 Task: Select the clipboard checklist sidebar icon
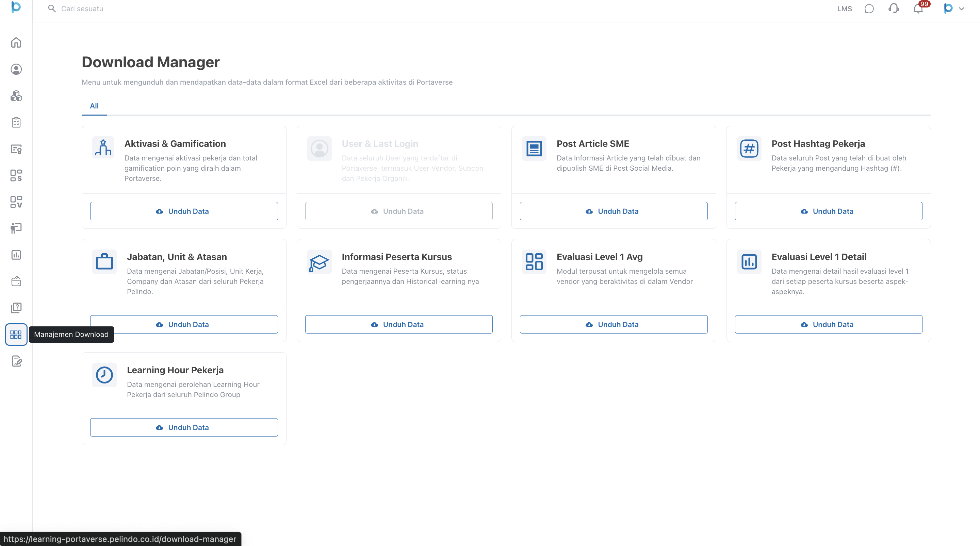pyautogui.click(x=16, y=122)
